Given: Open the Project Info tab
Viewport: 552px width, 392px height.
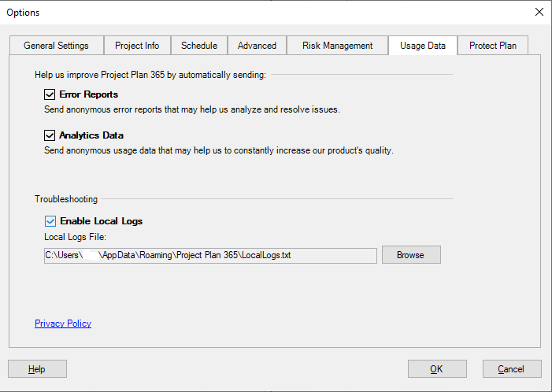Looking at the screenshot, I should 137,46.
